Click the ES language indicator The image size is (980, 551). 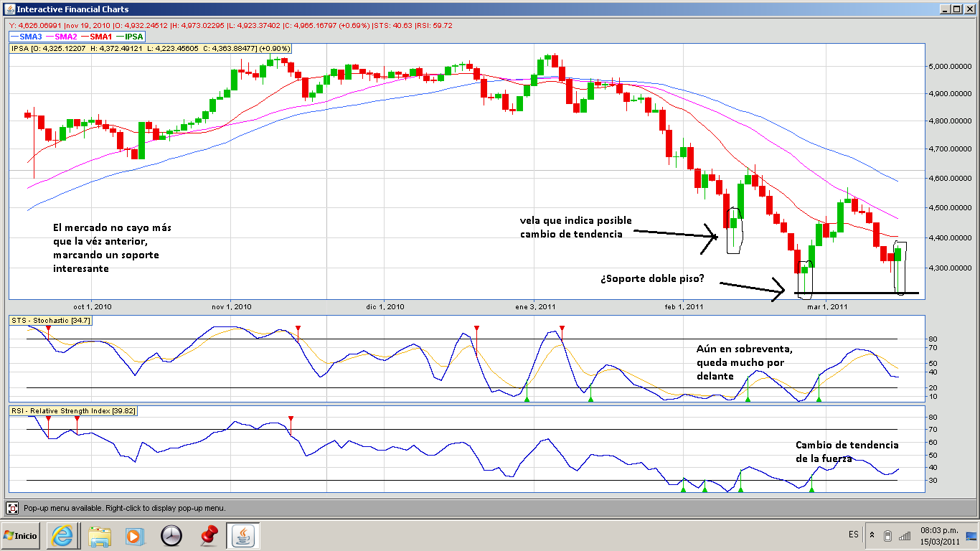[853, 535]
